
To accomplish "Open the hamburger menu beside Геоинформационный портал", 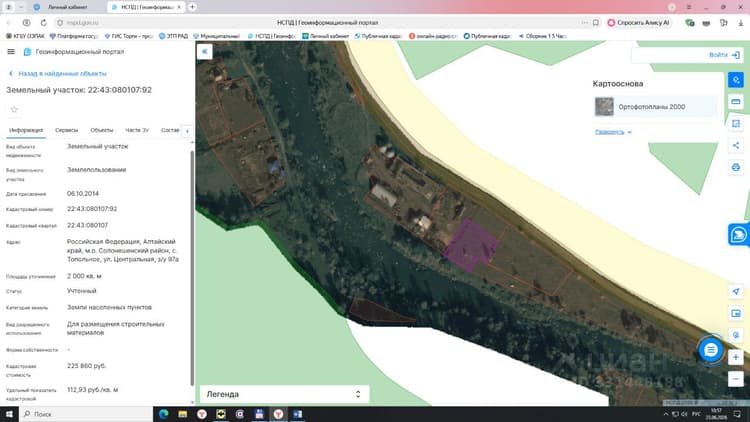I will 11,52.
